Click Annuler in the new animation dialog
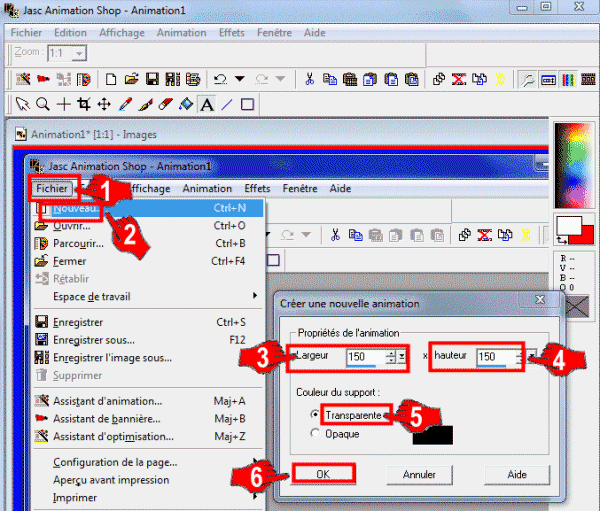The image size is (600, 511). click(x=419, y=475)
